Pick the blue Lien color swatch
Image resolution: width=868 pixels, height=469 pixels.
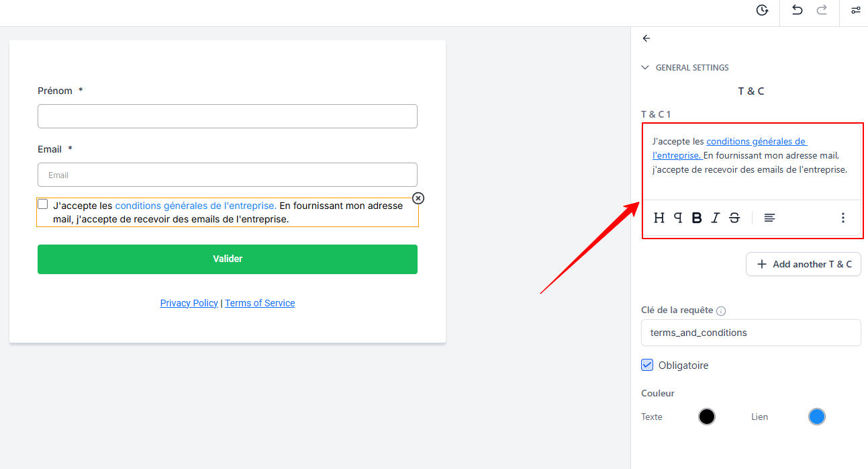pyautogui.click(x=816, y=417)
